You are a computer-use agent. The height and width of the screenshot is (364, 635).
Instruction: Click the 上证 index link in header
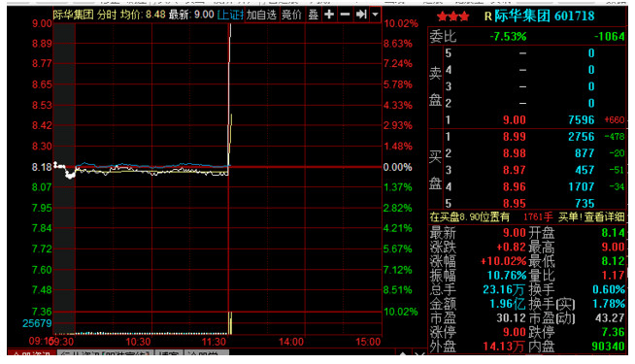click(230, 15)
